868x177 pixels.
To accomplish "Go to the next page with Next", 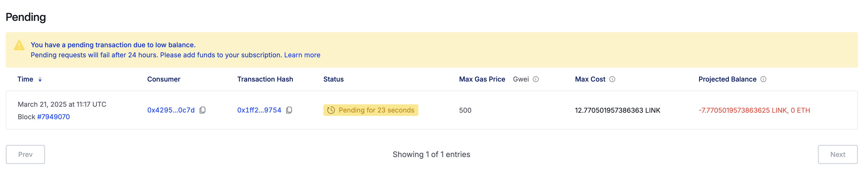I will point(837,154).
